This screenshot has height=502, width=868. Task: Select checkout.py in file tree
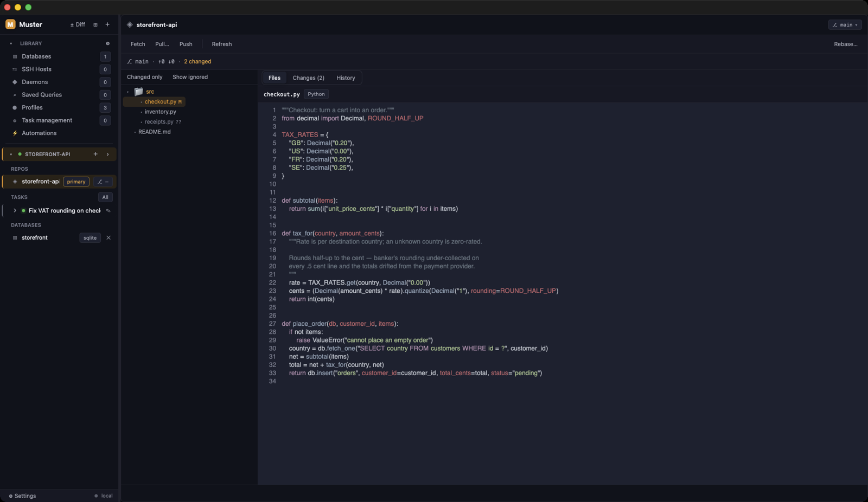click(154, 102)
